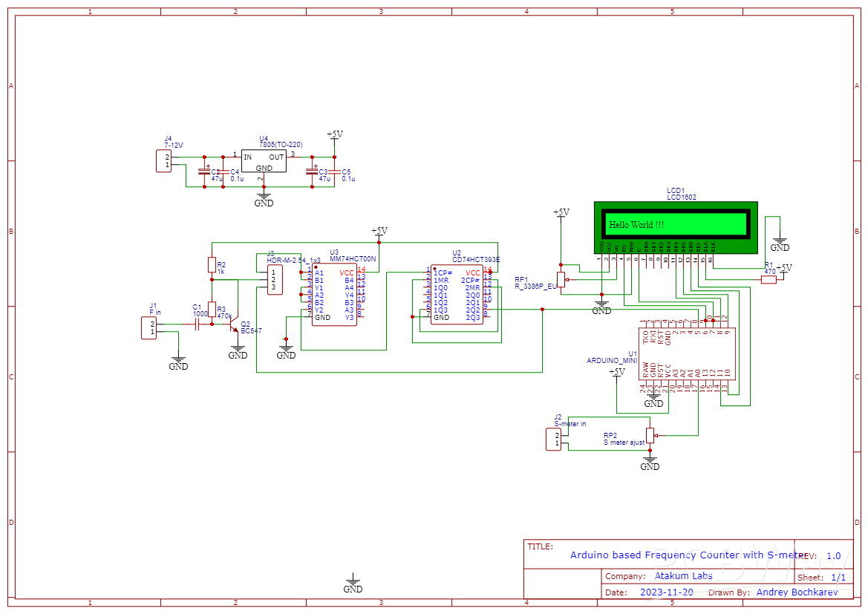Click the MM74HCT00N chip U3

(334, 293)
